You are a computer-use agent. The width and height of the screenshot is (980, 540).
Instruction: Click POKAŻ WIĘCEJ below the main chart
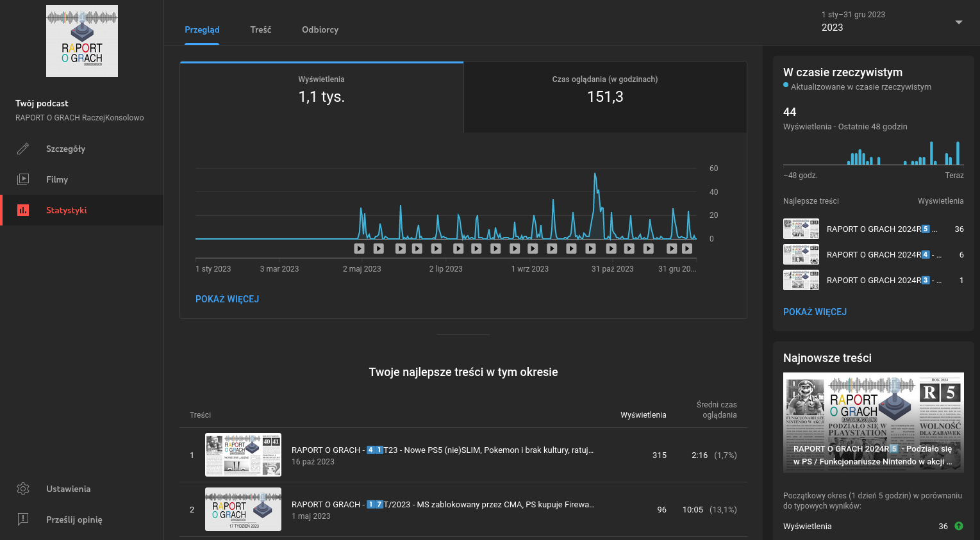coord(227,299)
